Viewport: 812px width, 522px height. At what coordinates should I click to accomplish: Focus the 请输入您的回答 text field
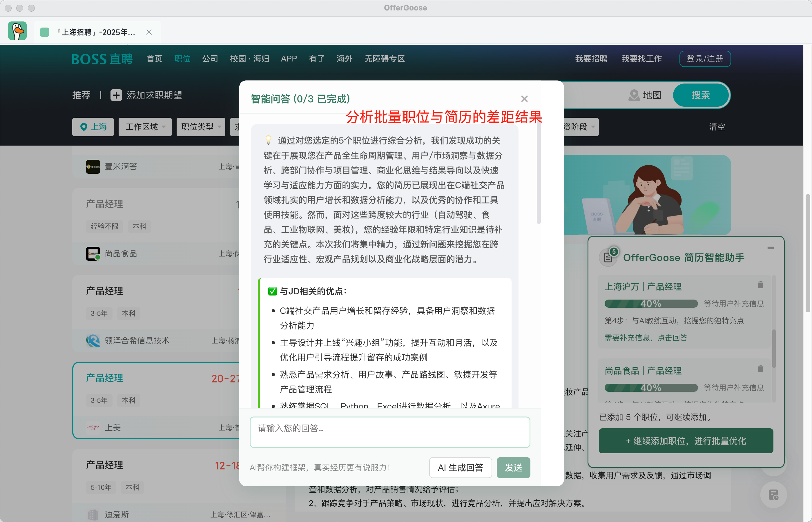tap(390, 432)
